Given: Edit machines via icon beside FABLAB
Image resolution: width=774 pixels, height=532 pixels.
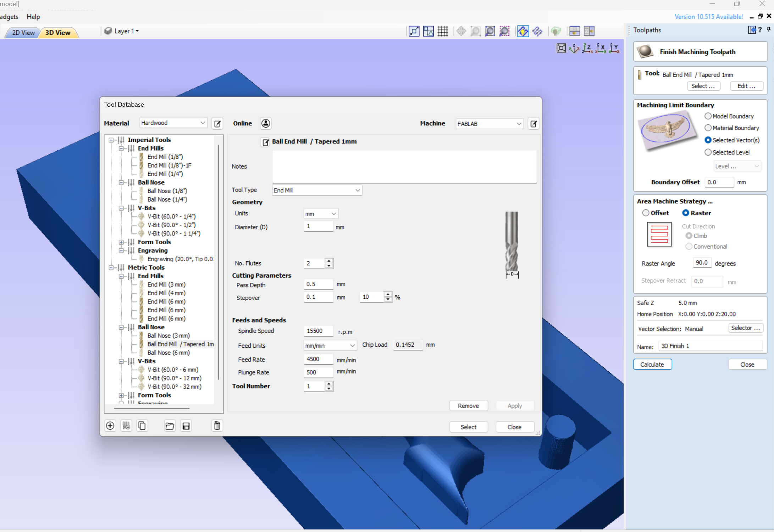Looking at the screenshot, I should coord(533,123).
